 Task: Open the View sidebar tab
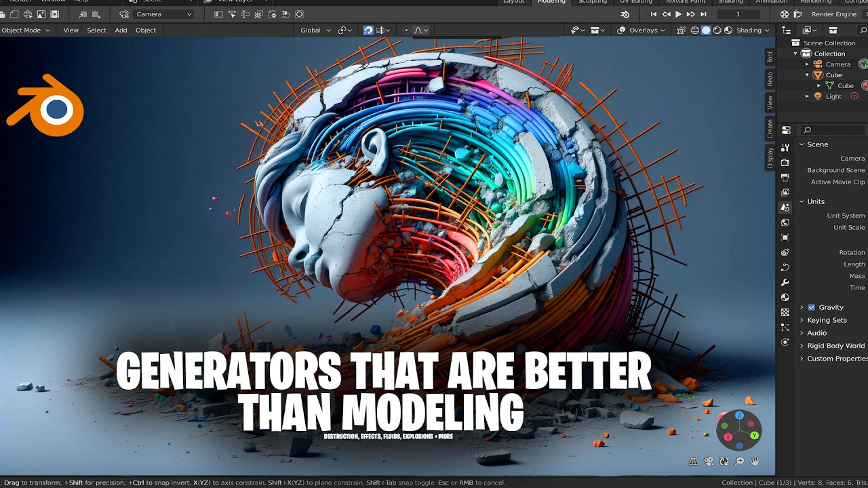pos(770,102)
